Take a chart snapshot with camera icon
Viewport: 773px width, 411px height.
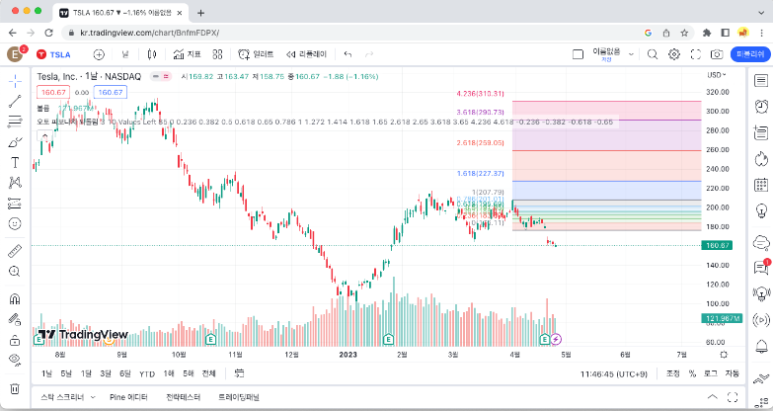tap(717, 55)
